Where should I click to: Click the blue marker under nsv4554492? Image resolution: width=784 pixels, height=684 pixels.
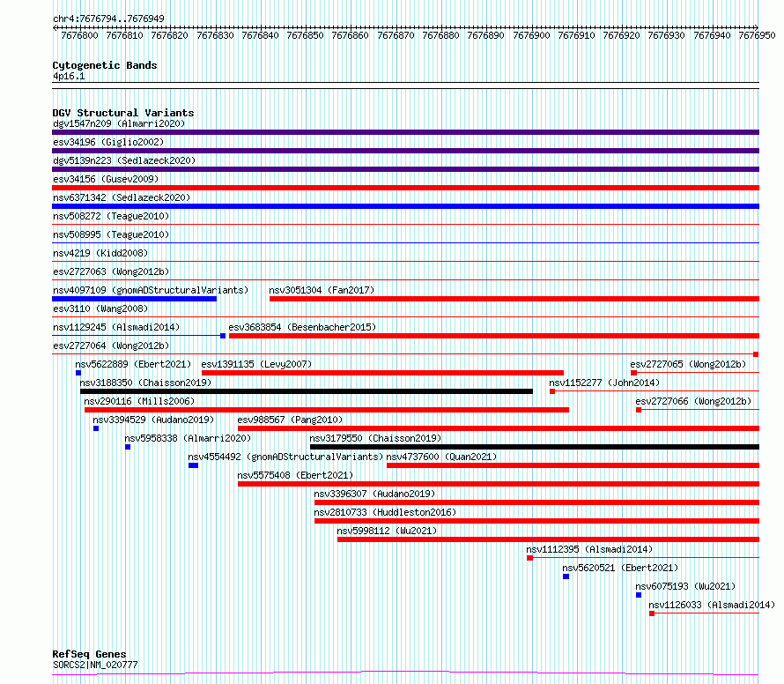194,465
